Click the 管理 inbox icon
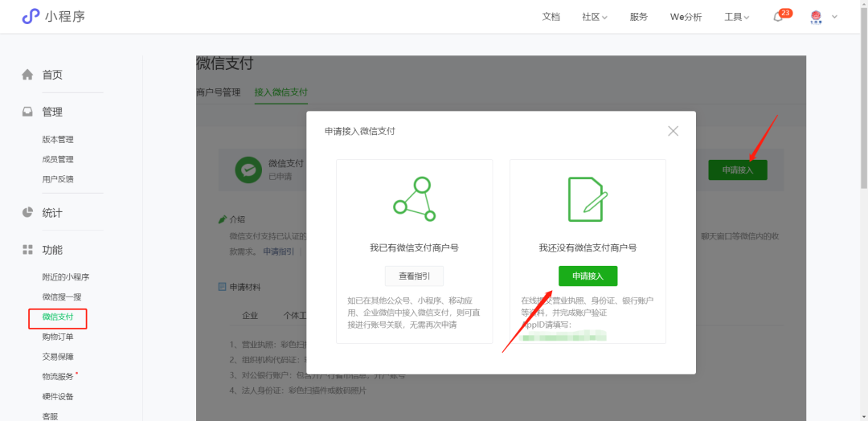This screenshot has height=421, width=868. tap(27, 112)
